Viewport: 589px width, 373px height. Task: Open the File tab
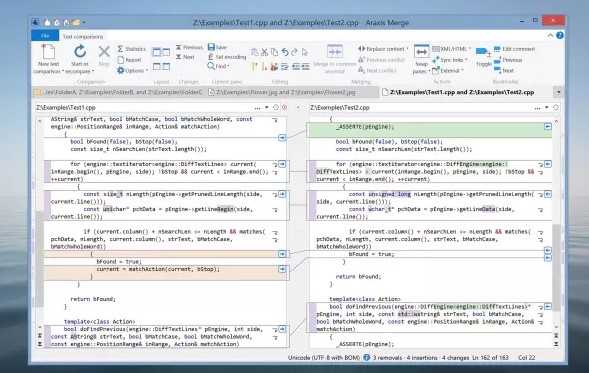[x=45, y=36]
